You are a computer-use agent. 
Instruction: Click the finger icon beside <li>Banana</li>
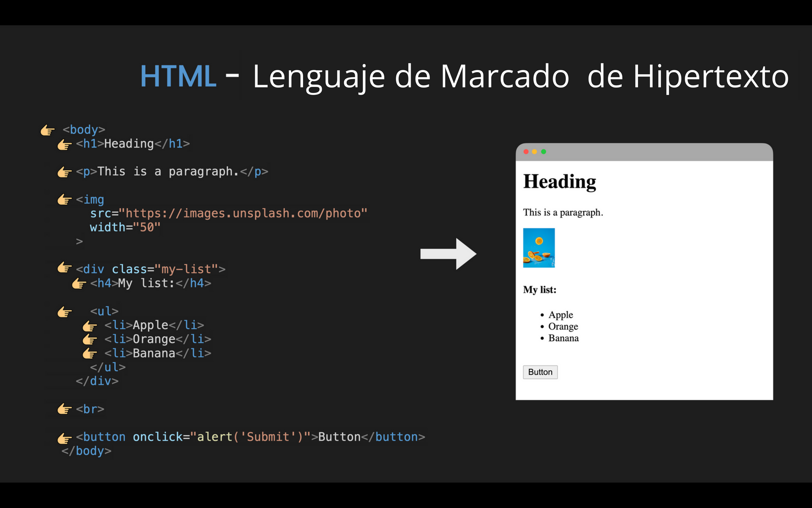coord(91,353)
